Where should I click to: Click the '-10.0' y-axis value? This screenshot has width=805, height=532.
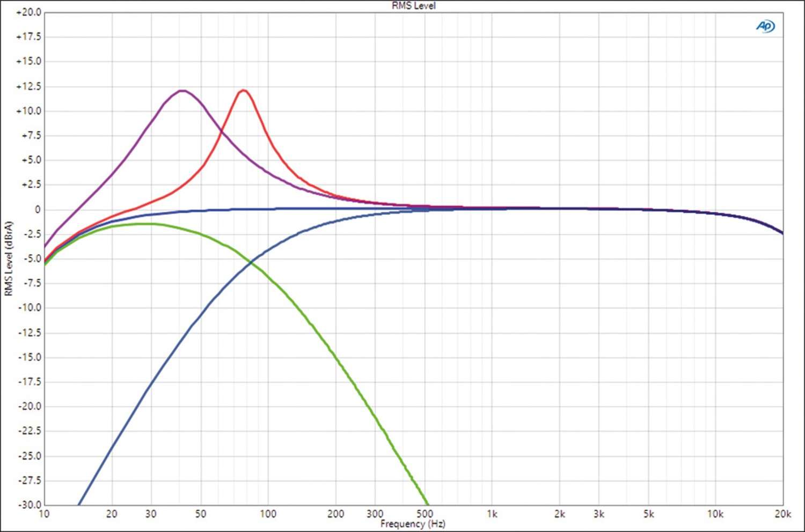click(30, 308)
